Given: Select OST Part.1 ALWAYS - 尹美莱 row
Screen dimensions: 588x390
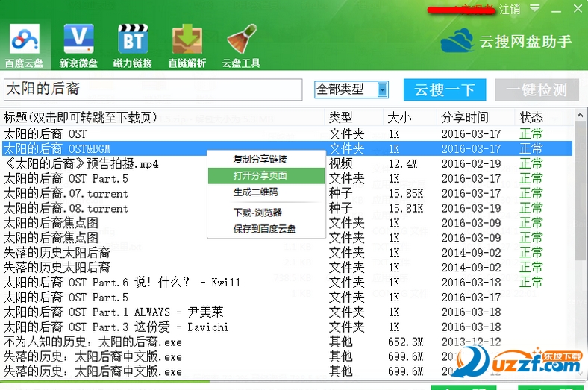Looking at the screenshot, I should coord(287,312).
